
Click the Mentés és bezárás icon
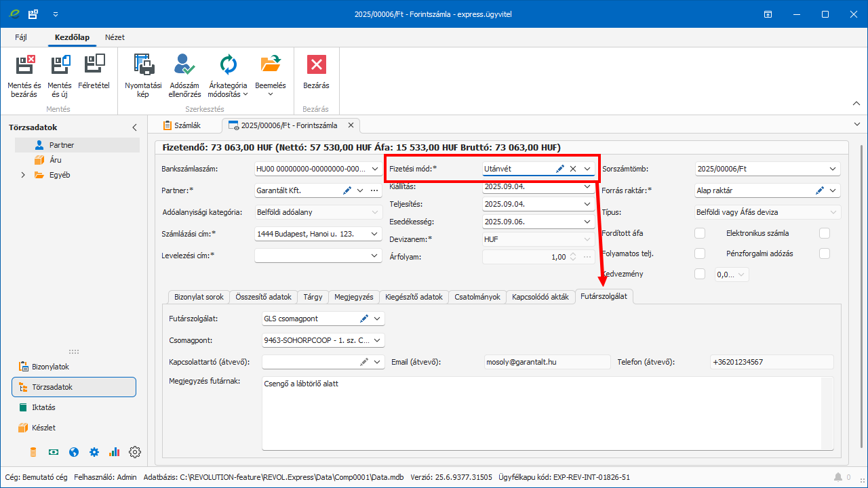24,65
